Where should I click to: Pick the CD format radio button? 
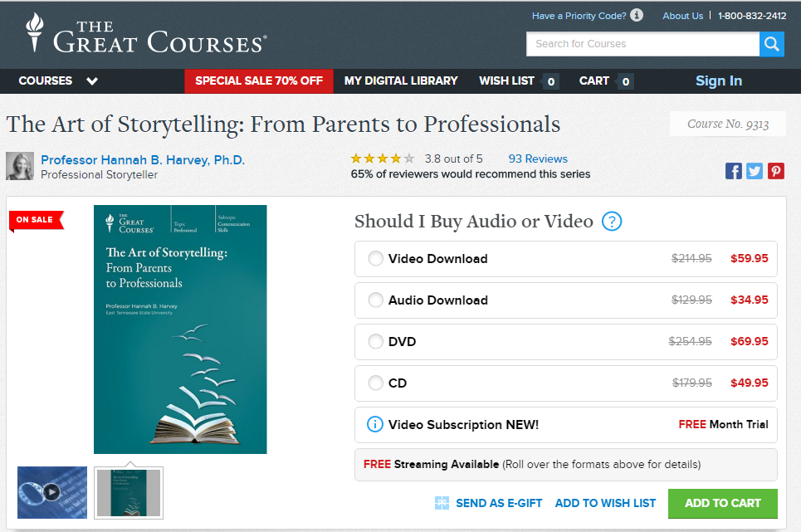pos(376,383)
